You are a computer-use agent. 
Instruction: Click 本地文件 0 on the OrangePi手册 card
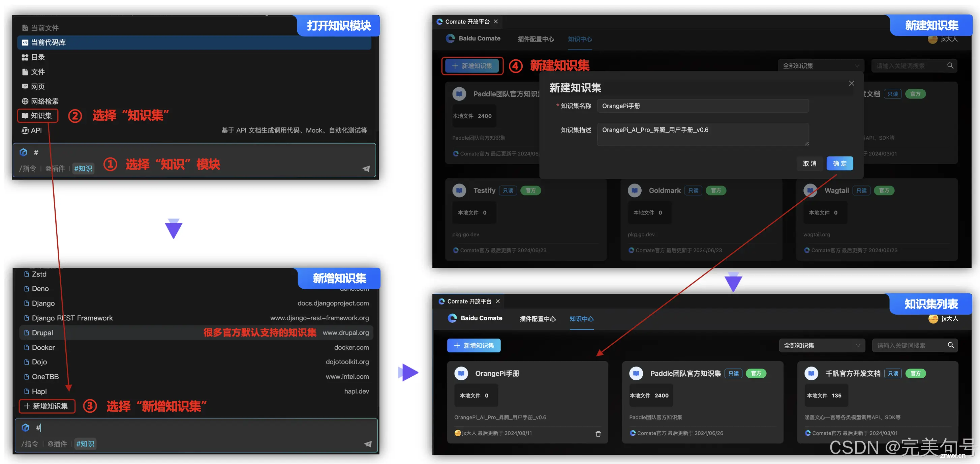(476, 396)
